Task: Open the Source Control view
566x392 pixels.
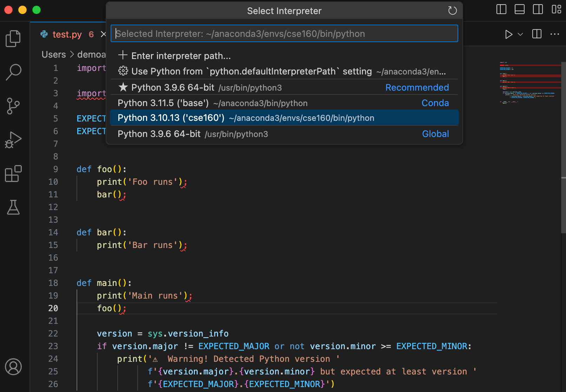Action: (13, 106)
